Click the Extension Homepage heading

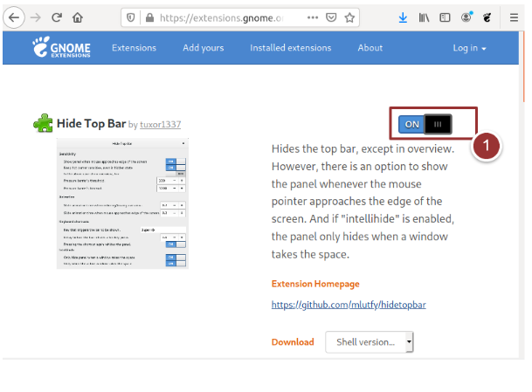tap(315, 284)
